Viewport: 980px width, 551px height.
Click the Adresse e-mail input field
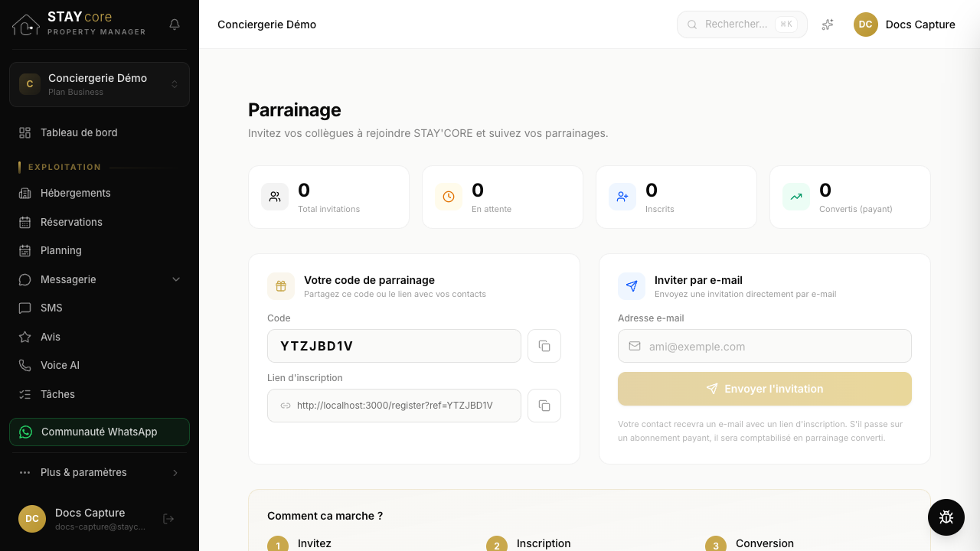tap(765, 346)
